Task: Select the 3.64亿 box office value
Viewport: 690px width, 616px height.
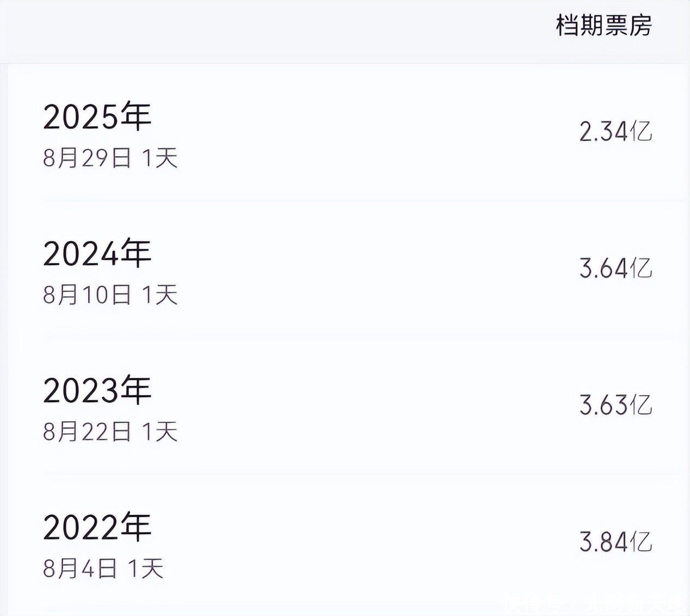Action: point(615,268)
